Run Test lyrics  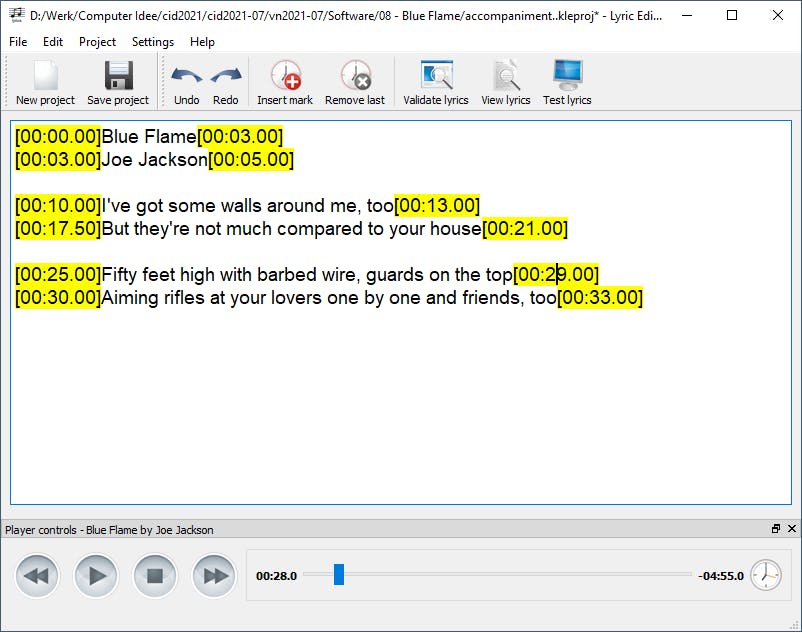567,82
